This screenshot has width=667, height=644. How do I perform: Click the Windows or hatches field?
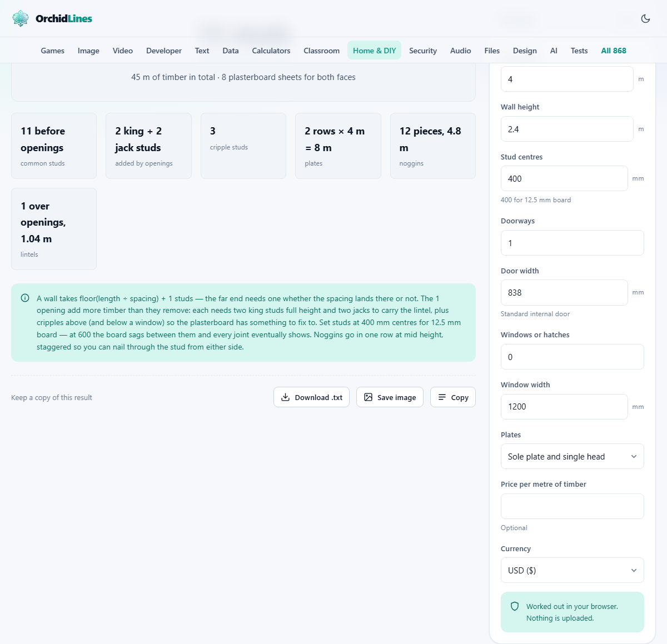(572, 357)
